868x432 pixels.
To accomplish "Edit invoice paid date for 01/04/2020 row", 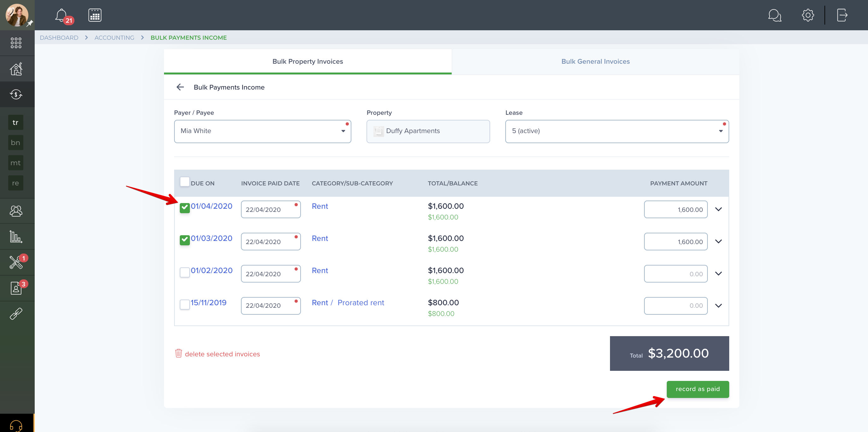I will [271, 210].
